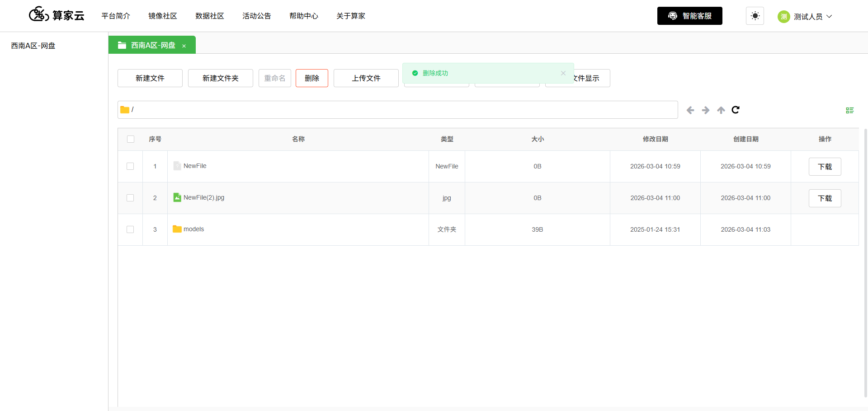Image resolution: width=868 pixels, height=411 pixels.
Task: Toggle the select-all checkbox in the header
Action: tap(131, 139)
